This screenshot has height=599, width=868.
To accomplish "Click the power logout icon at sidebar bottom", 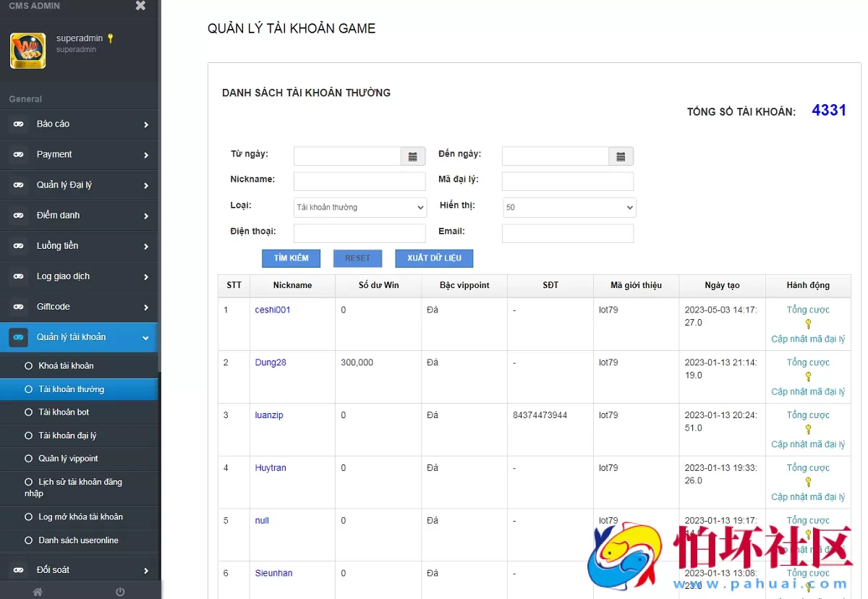I will [x=119, y=591].
